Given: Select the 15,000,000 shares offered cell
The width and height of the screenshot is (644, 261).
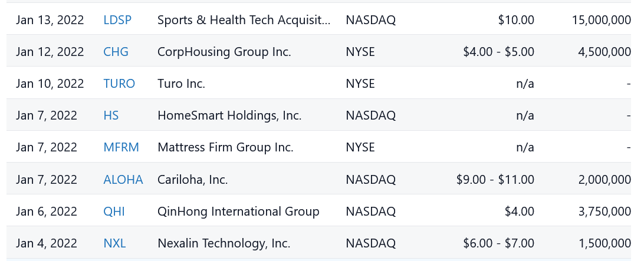Looking at the screenshot, I should [x=601, y=20].
